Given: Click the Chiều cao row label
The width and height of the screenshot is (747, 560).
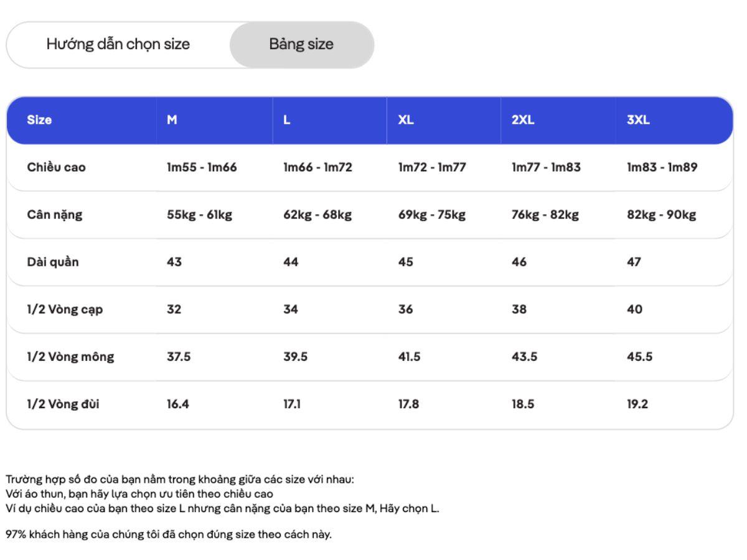Looking at the screenshot, I should [x=56, y=167].
